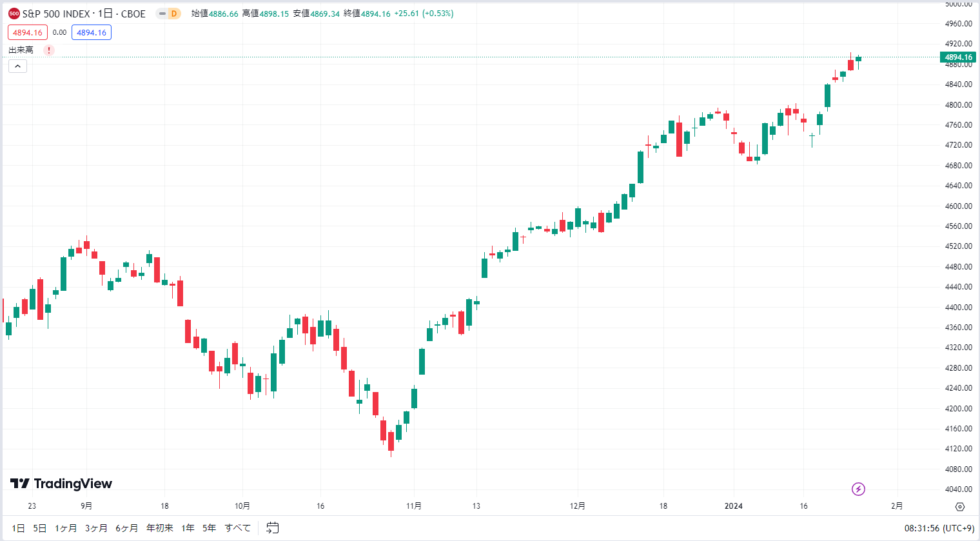Open chart settings gear icon
Viewport: 980px width, 541px height.
(960, 507)
